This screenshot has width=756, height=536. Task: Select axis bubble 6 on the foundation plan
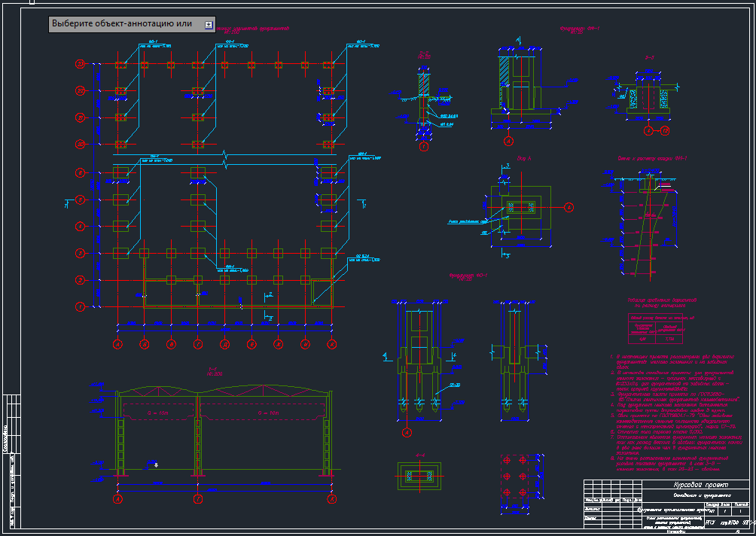coord(80,172)
